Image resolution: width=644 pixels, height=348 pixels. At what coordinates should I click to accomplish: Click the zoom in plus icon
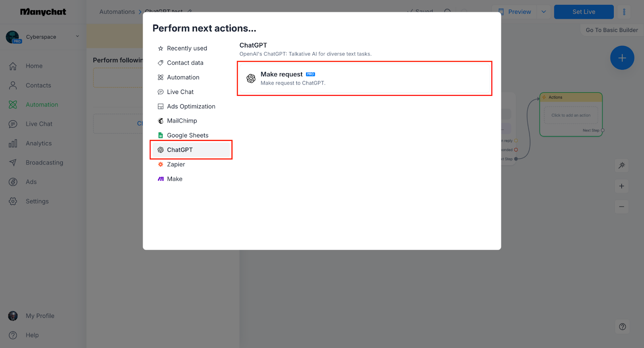tap(621, 186)
